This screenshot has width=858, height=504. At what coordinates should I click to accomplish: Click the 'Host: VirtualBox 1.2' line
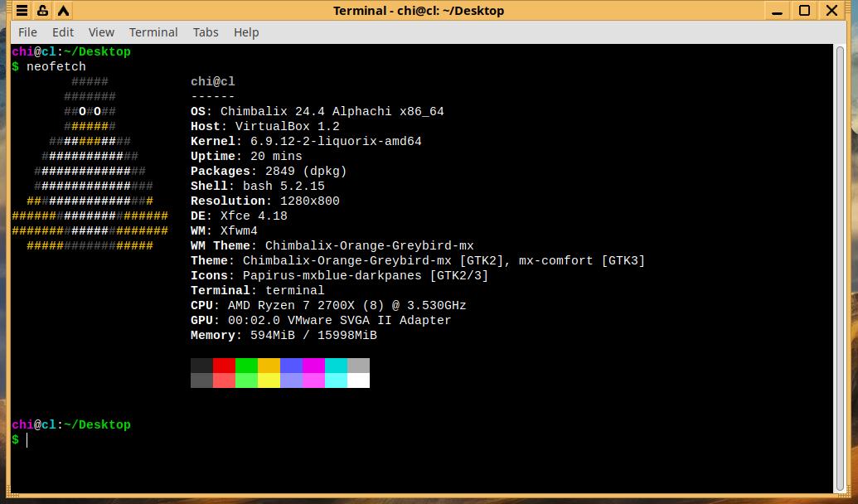pyautogui.click(x=264, y=126)
